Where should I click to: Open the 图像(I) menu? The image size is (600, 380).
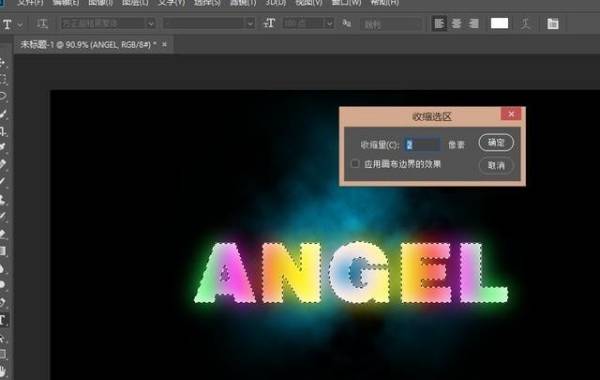101,3
